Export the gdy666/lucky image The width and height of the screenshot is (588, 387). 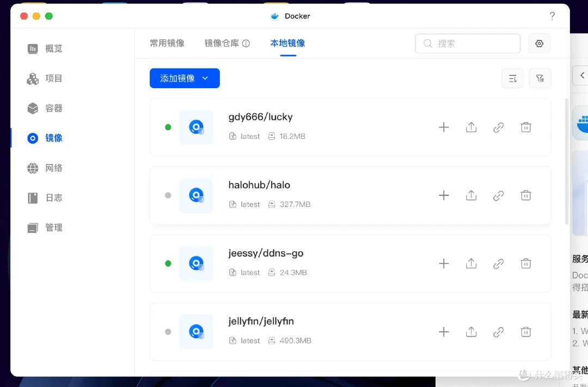pyautogui.click(x=471, y=127)
